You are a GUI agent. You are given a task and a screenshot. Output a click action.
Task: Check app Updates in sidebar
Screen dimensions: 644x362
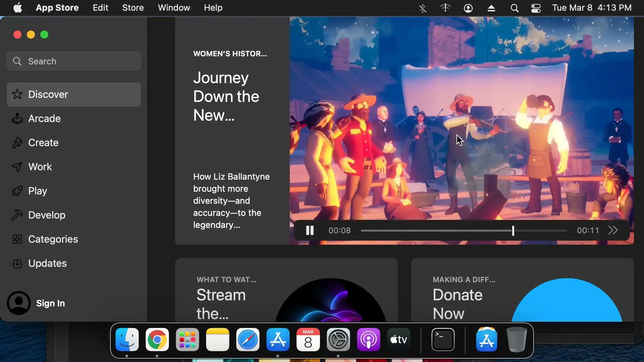[47, 263]
